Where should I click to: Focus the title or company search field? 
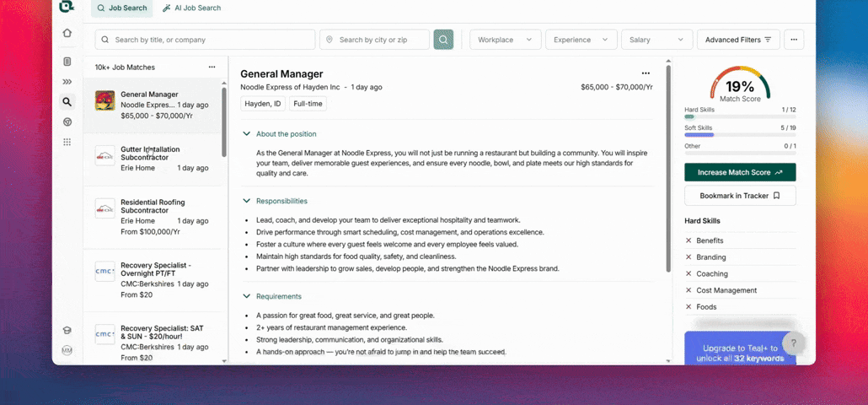(205, 40)
